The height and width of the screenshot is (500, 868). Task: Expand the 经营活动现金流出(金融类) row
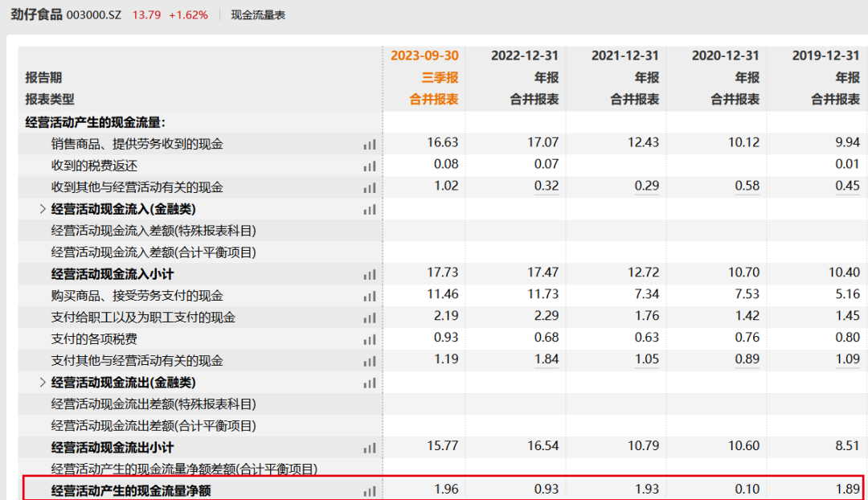(43, 382)
